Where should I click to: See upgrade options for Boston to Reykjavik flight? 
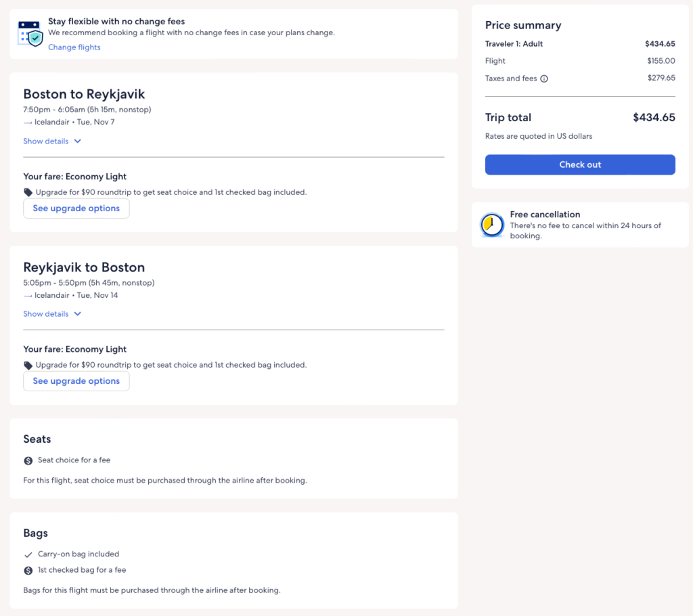tap(76, 208)
